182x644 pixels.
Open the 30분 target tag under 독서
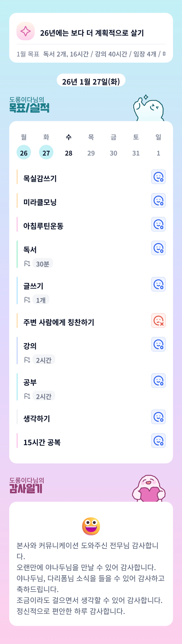(x=43, y=264)
